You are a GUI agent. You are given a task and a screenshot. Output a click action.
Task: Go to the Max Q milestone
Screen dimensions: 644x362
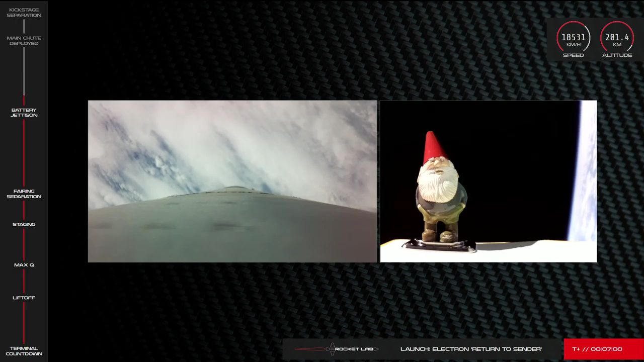24,265
